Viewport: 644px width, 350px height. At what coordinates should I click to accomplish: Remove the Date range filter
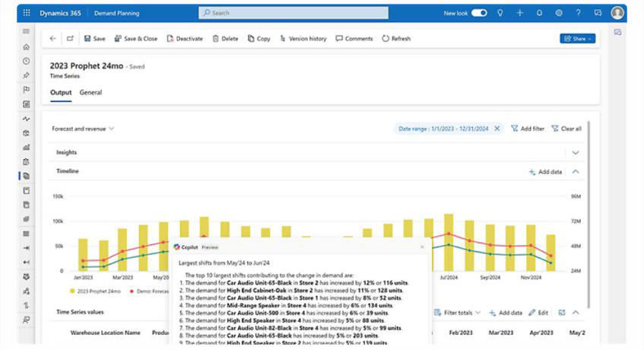pos(497,129)
